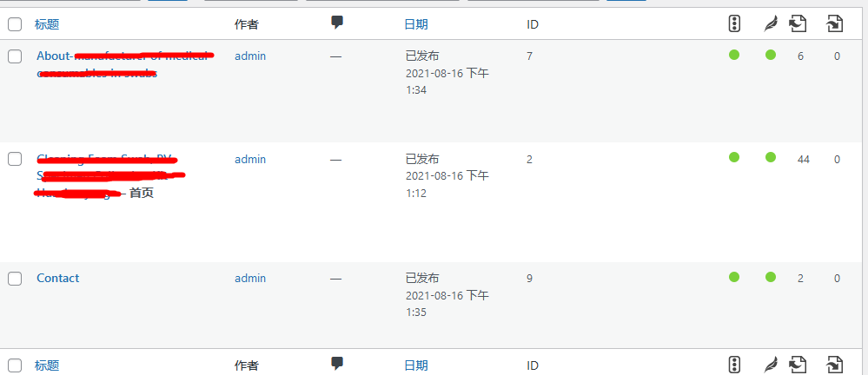868x375 pixels.
Task: Click the green SEO score dot for Contact page
Action: 734,277
